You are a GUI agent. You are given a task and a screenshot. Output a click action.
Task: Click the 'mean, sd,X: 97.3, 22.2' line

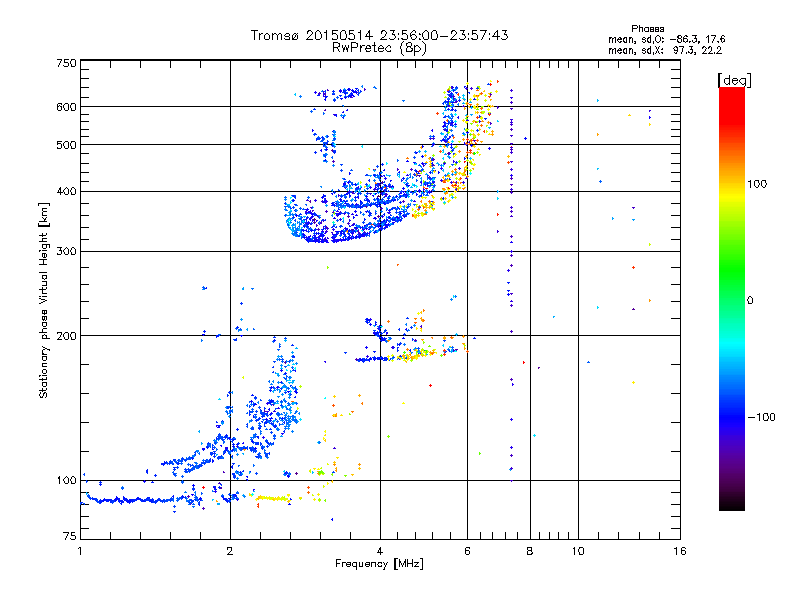665,50
